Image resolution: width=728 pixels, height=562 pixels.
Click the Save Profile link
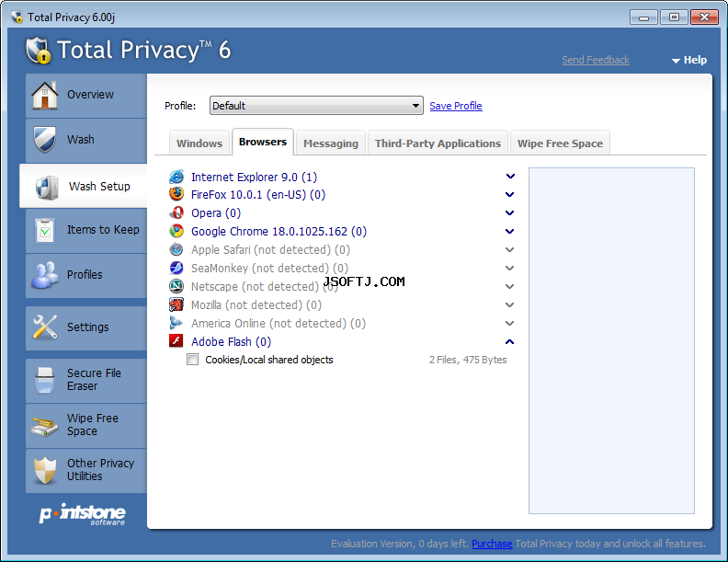[x=456, y=106]
